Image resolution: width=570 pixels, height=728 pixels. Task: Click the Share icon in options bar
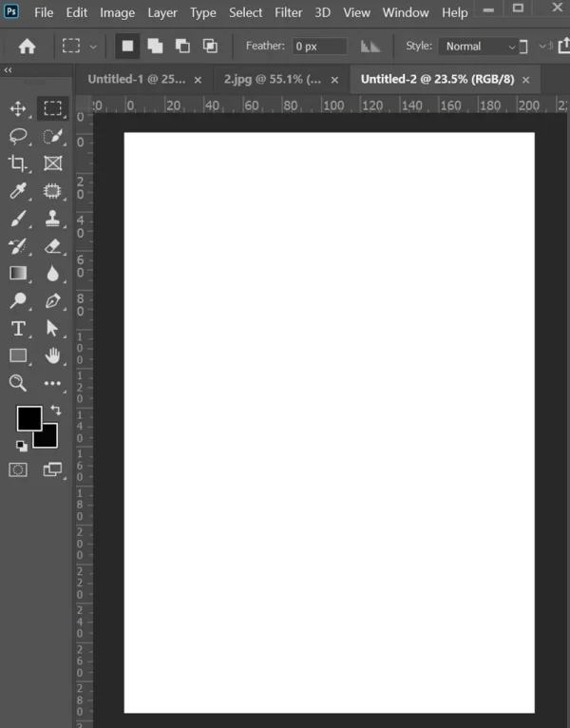coord(564,46)
